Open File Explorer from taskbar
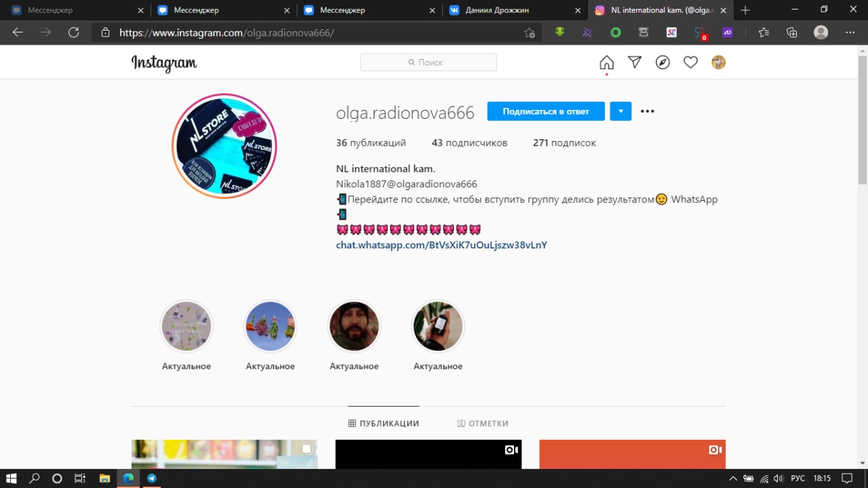Viewport: 868px width, 488px height. (x=104, y=478)
